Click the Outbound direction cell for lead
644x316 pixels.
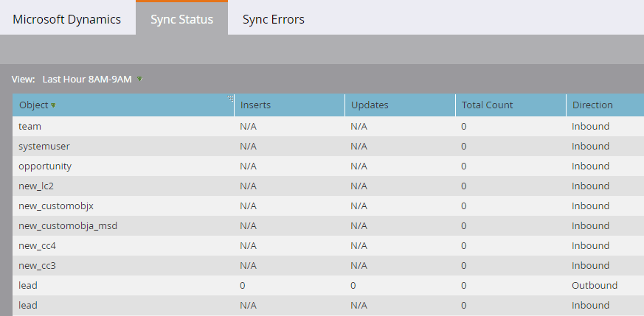pyautogui.click(x=594, y=285)
